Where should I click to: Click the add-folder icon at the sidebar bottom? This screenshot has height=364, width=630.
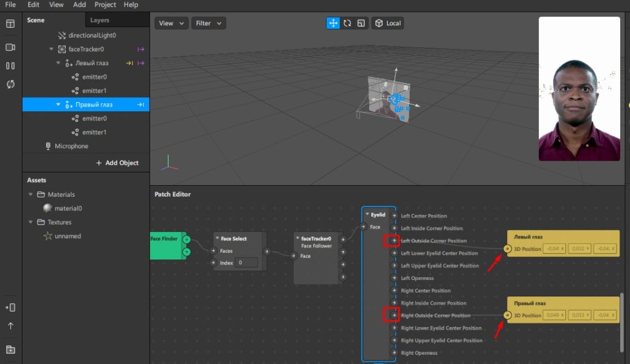pyautogui.click(x=10, y=350)
